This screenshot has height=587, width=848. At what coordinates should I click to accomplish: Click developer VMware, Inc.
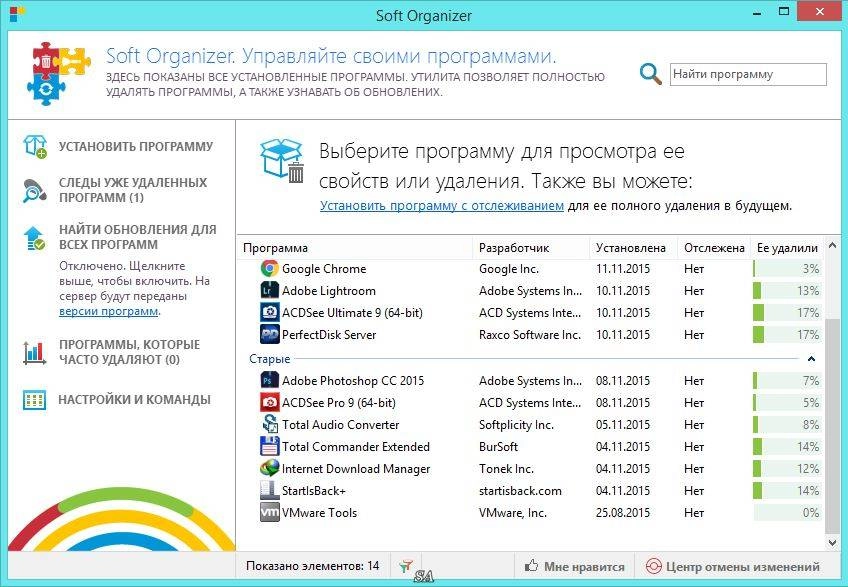tap(513, 513)
